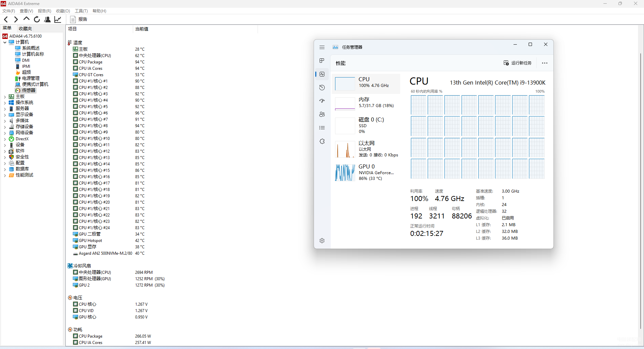This screenshot has height=349, width=644.
Task: Open Task Manager hamburger navigation menu
Action: 322,47
